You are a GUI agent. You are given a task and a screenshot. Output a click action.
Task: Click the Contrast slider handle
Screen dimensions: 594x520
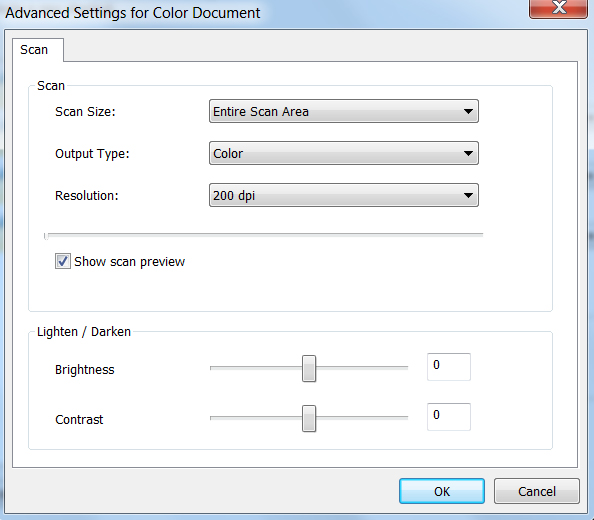point(309,418)
